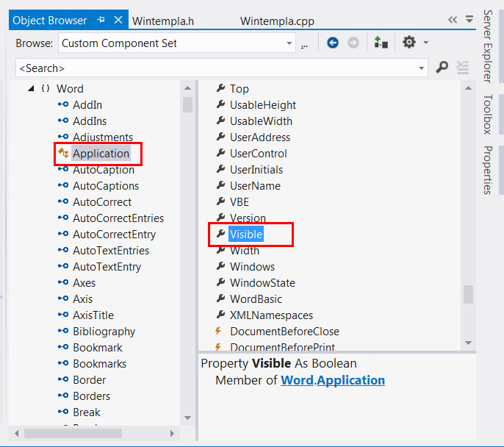Select the Bookmark interface
Image resolution: width=504 pixels, height=447 pixels.
98,347
